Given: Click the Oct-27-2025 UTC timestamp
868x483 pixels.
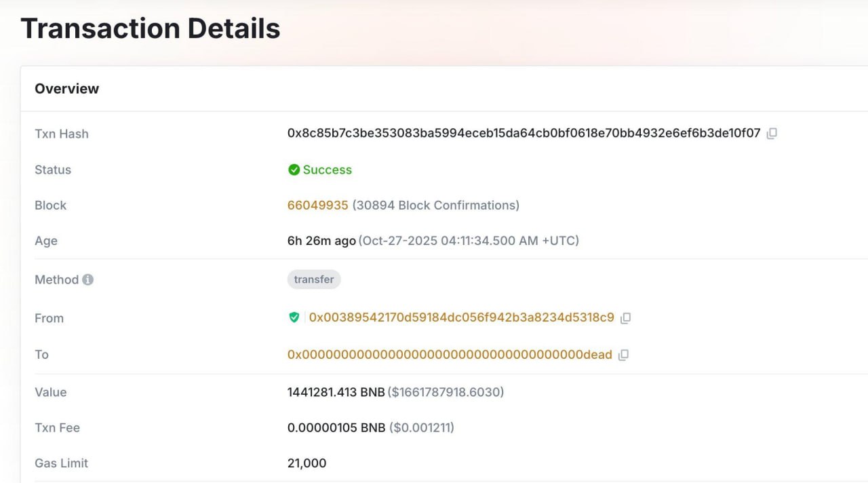Looking at the screenshot, I should (469, 241).
